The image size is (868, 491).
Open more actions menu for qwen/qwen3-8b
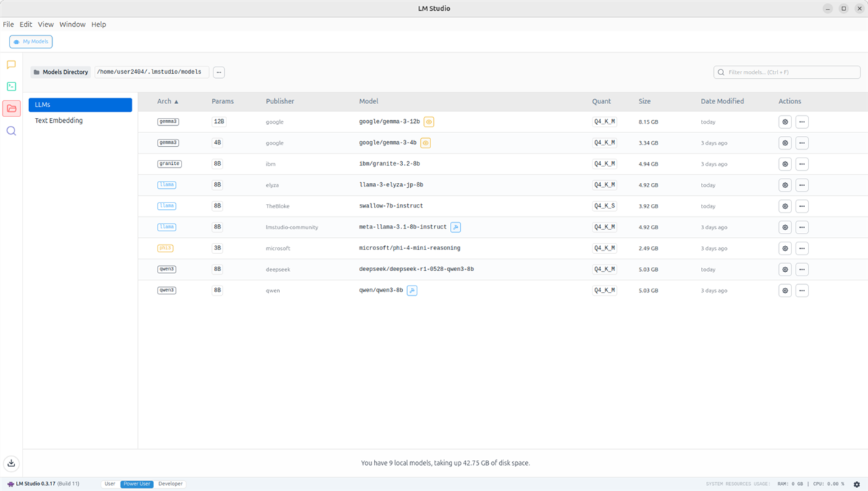tap(802, 290)
